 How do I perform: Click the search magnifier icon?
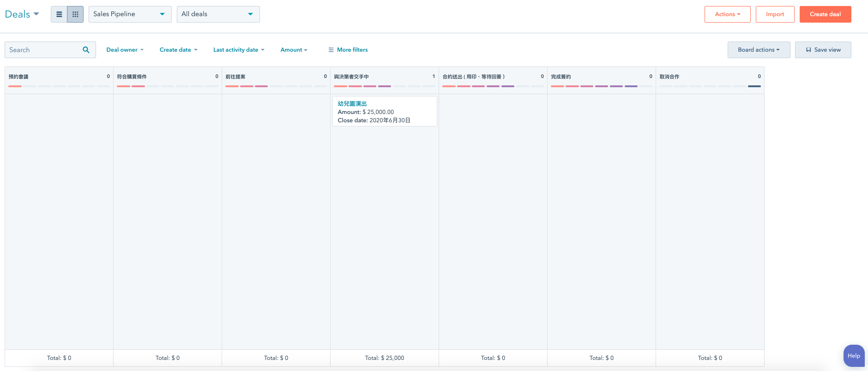pyautogui.click(x=86, y=50)
